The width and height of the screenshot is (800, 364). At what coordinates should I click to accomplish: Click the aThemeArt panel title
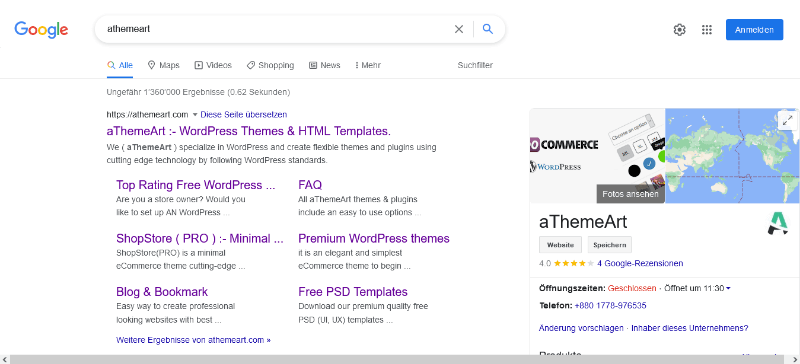[x=583, y=222]
